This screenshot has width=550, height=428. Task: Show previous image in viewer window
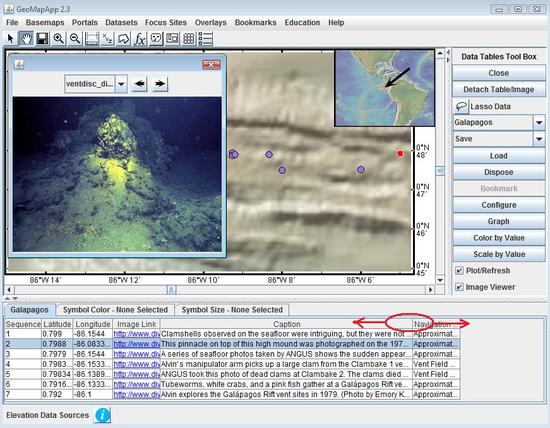140,84
